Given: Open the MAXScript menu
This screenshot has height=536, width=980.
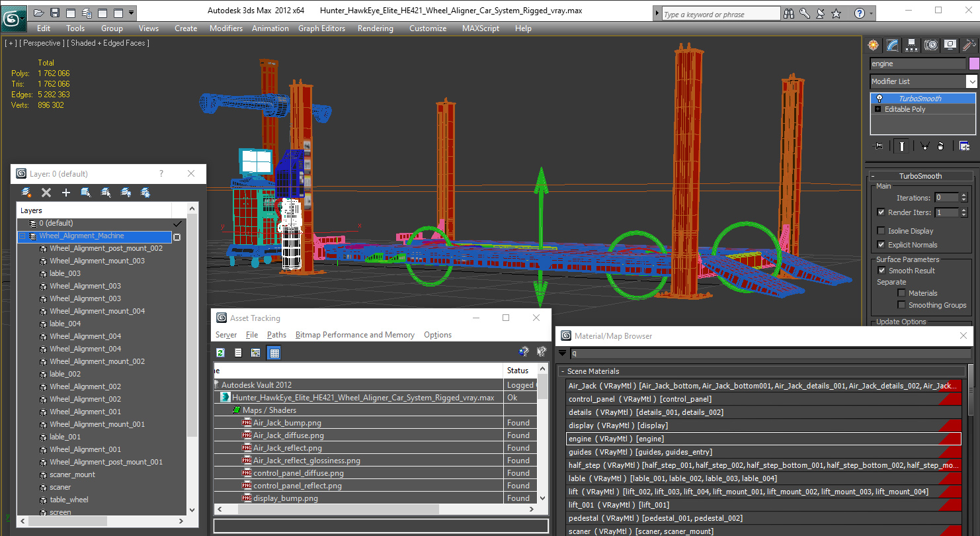Looking at the screenshot, I should tap(481, 28).
